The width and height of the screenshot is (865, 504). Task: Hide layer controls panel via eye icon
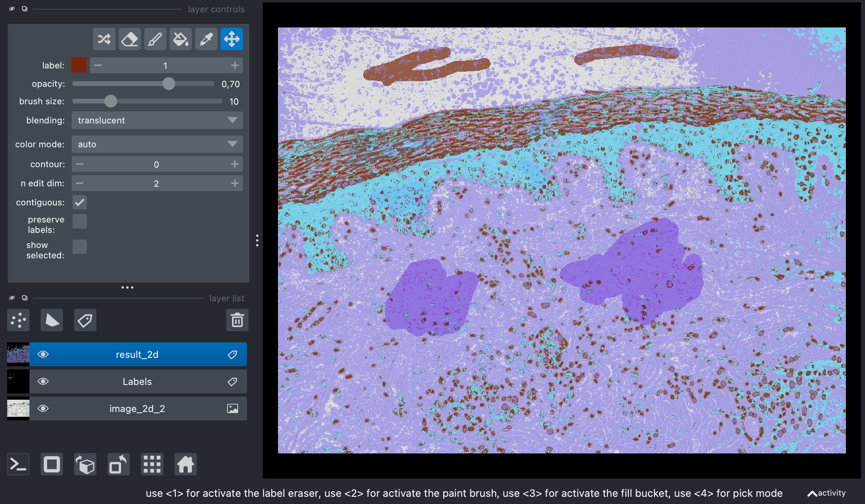pyautogui.click(x=12, y=9)
